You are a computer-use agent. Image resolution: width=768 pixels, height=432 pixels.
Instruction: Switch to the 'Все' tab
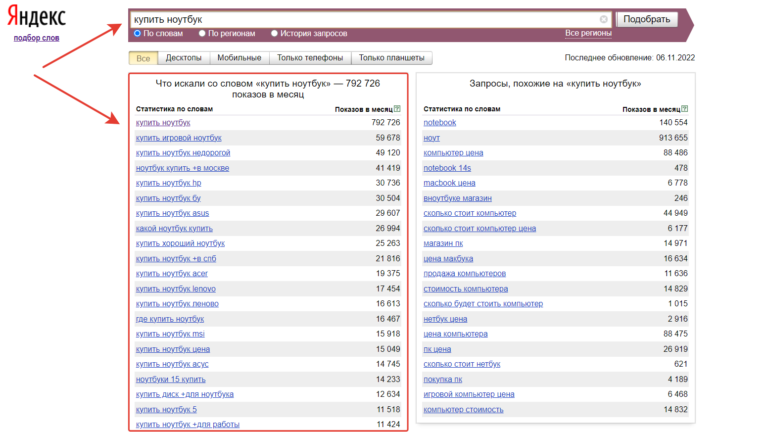pos(143,58)
